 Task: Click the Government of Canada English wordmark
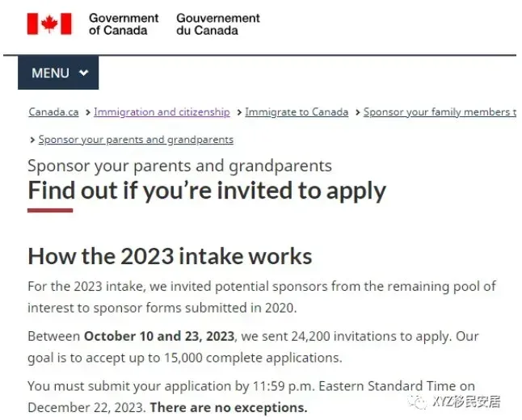tap(124, 24)
